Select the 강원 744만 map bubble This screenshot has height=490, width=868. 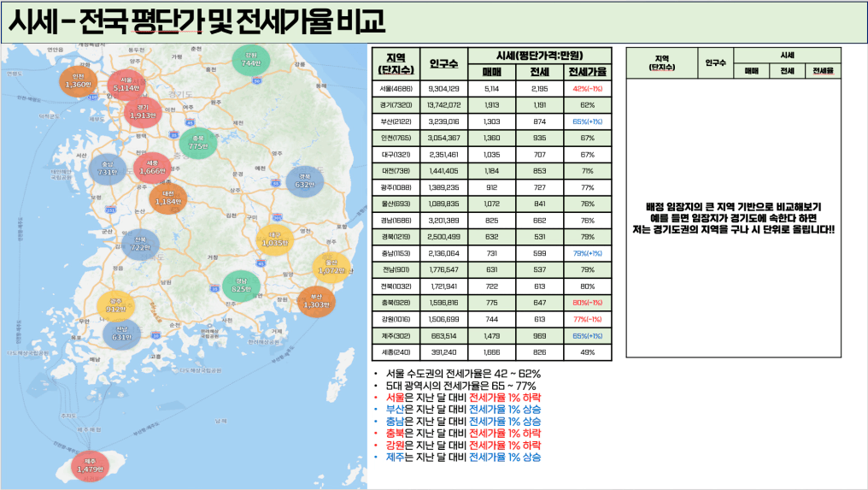coord(251,59)
